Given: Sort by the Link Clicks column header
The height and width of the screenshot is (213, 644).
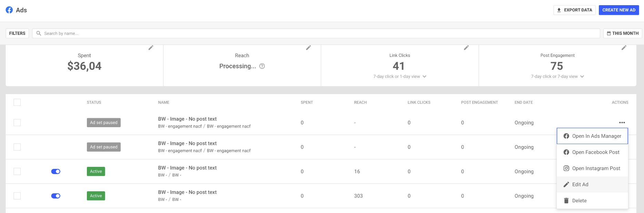Looking at the screenshot, I should pyautogui.click(x=419, y=102).
